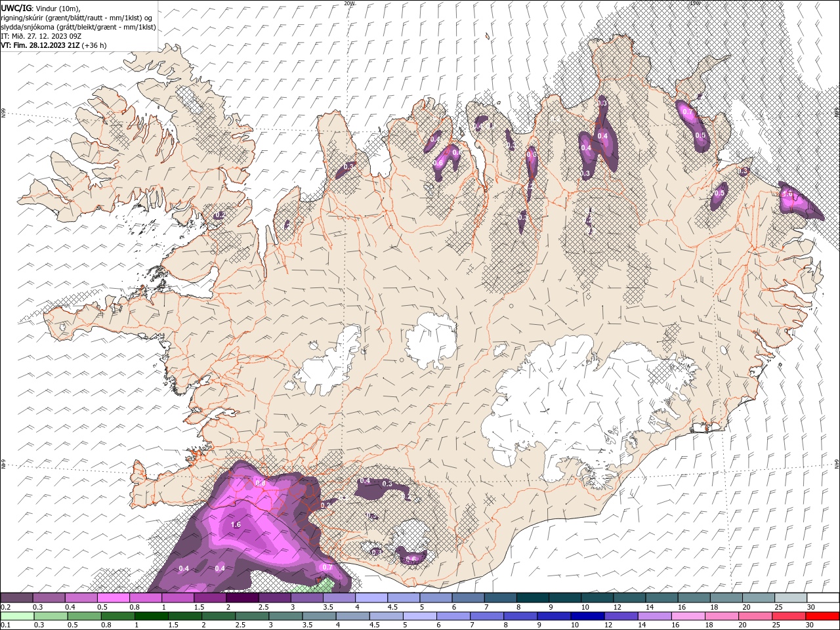Pick the light grey snow-scale swatch labeled 25

coord(791,598)
